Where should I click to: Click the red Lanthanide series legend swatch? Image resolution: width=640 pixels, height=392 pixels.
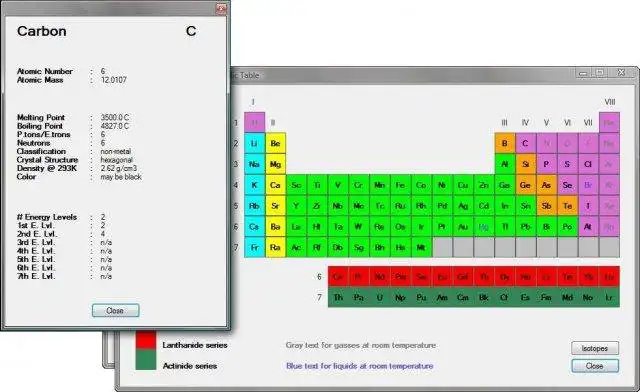146,341
